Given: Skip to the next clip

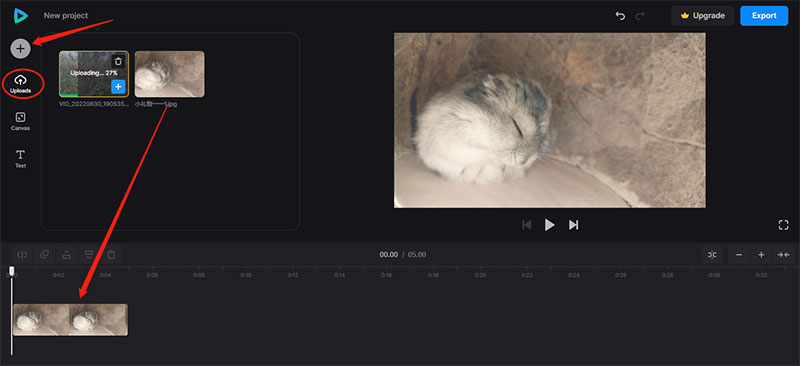Looking at the screenshot, I should tap(573, 225).
